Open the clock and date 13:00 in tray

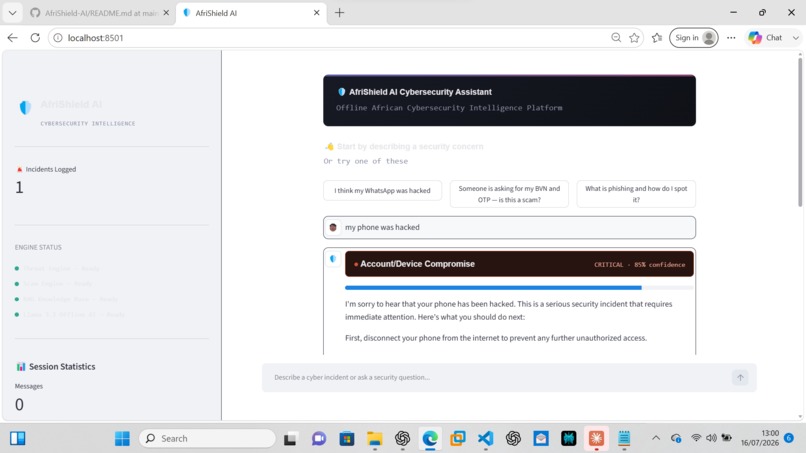760,438
